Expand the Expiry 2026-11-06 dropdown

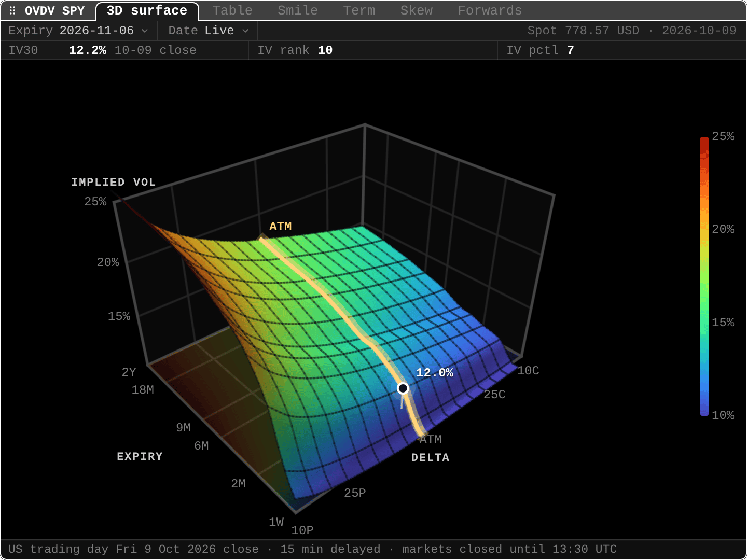coord(78,31)
